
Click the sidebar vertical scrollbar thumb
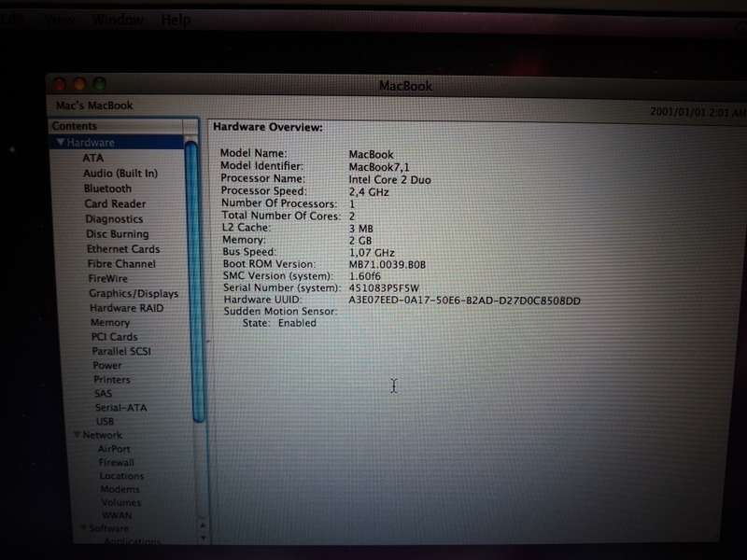point(193,281)
